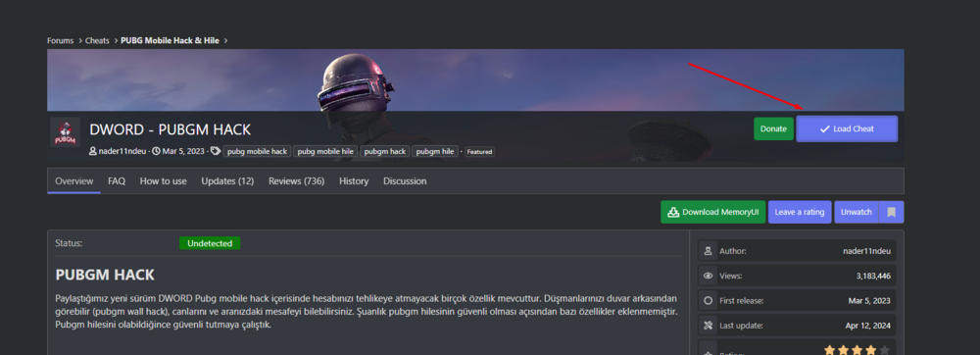Go to Cheats breadcrumb link
Screen dimensions: 980x355
pyautogui.click(x=97, y=40)
